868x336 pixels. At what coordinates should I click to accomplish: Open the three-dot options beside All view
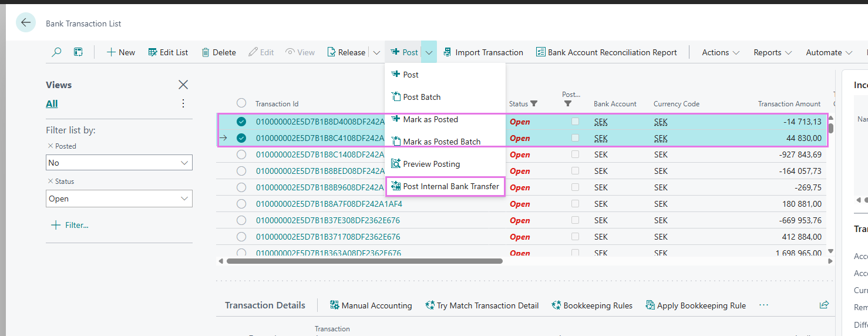(183, 103)
